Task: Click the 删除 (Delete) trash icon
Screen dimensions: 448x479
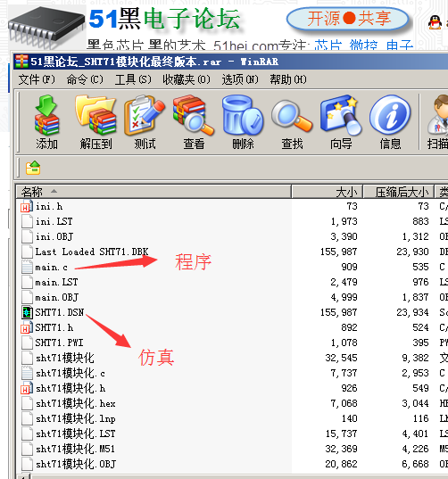Action: pos(243,122)
